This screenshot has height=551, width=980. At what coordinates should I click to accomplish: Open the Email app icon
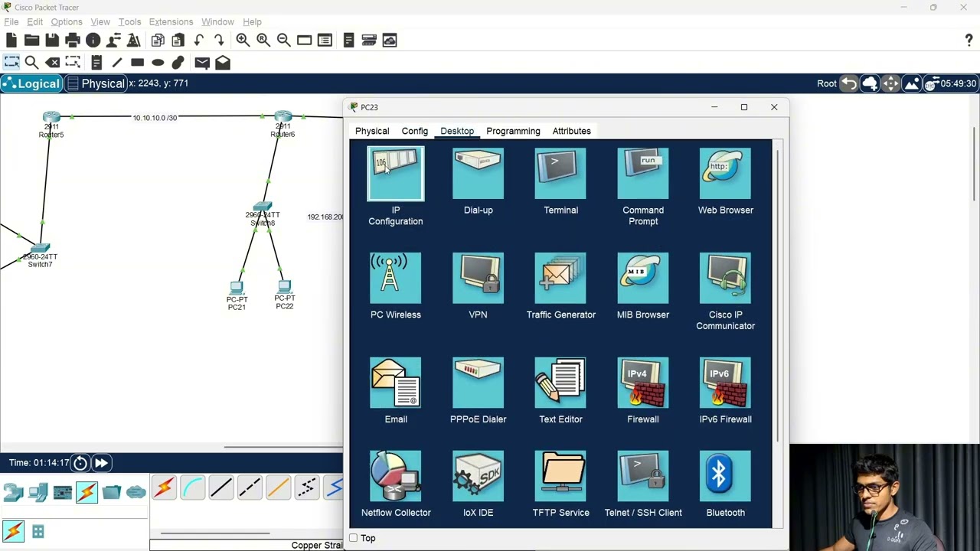[x=396, y=383]
